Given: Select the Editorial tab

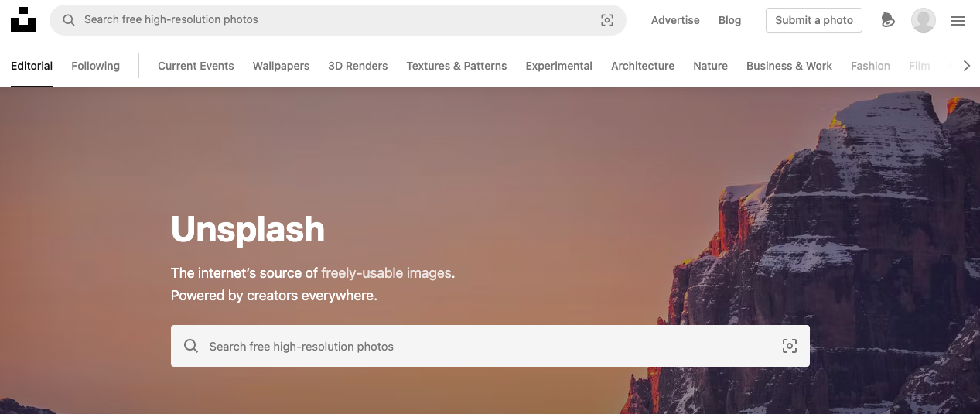Looking at the screenshot, I should pyautogui.click(x=32, y=66).
